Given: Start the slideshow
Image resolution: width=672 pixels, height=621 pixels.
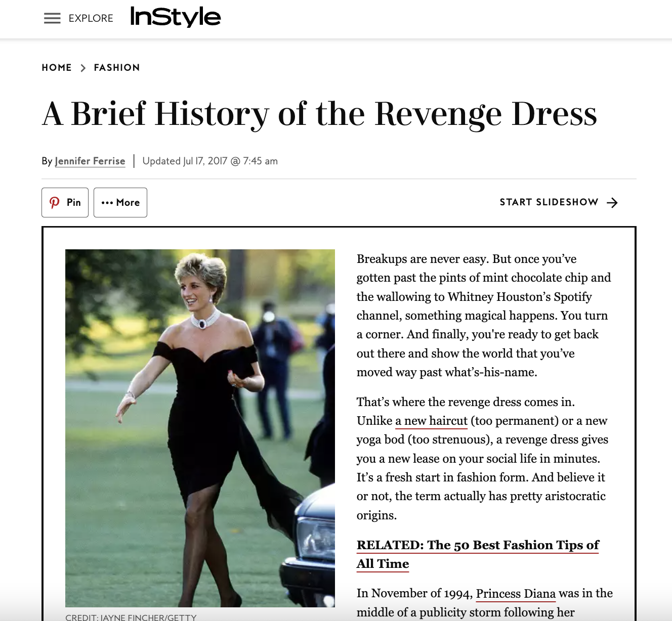Looking at the screenshot, I should pyautogui.click(x=549, y=202).
